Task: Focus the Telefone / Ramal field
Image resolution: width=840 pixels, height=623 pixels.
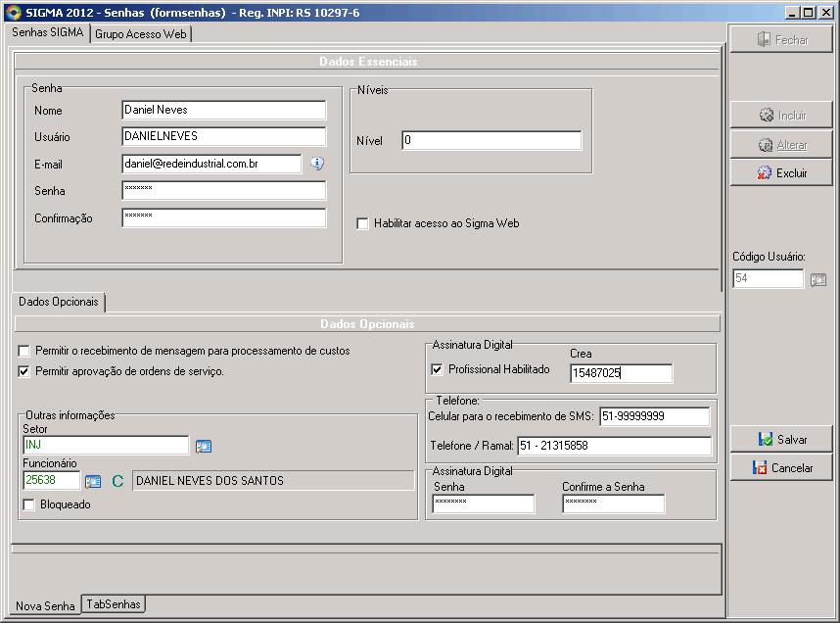Action: [x=615, y=446]
